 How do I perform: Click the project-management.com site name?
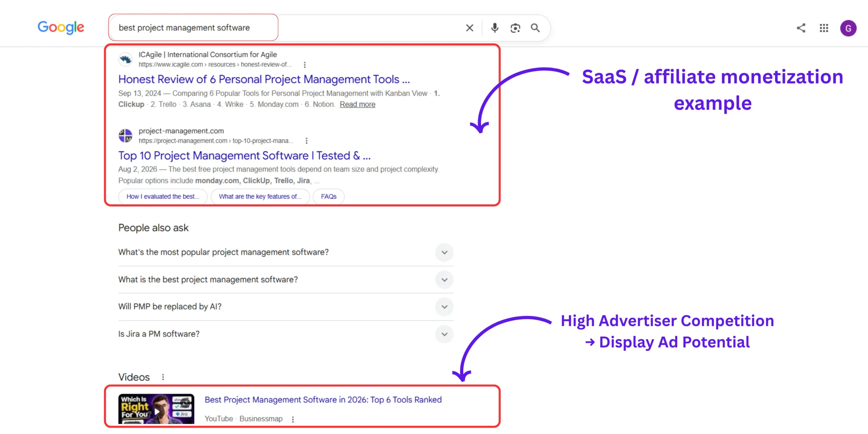(181, 131)
